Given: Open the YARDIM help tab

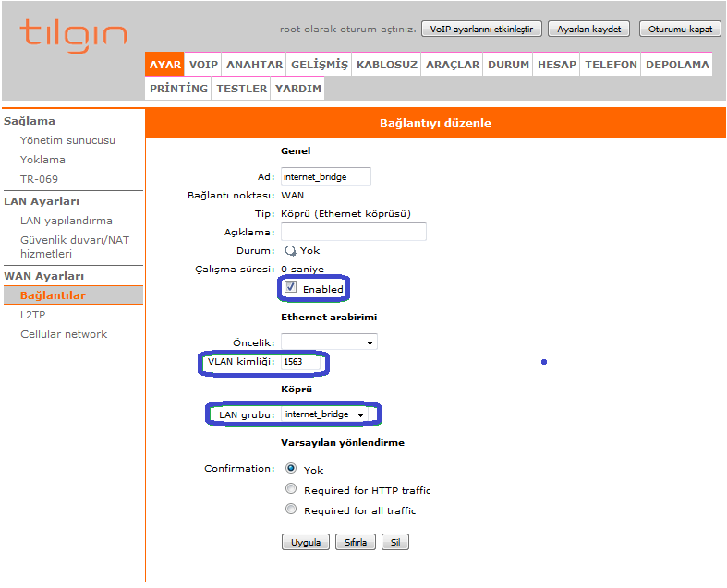Looking at the screenshot, I should pos(297,89).
